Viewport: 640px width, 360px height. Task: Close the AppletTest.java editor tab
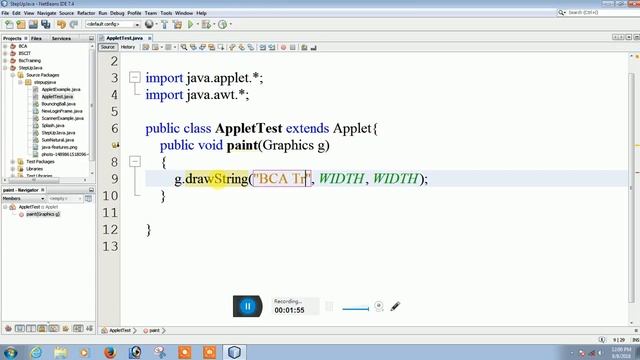pyautogui.click(x=150, y=38)
